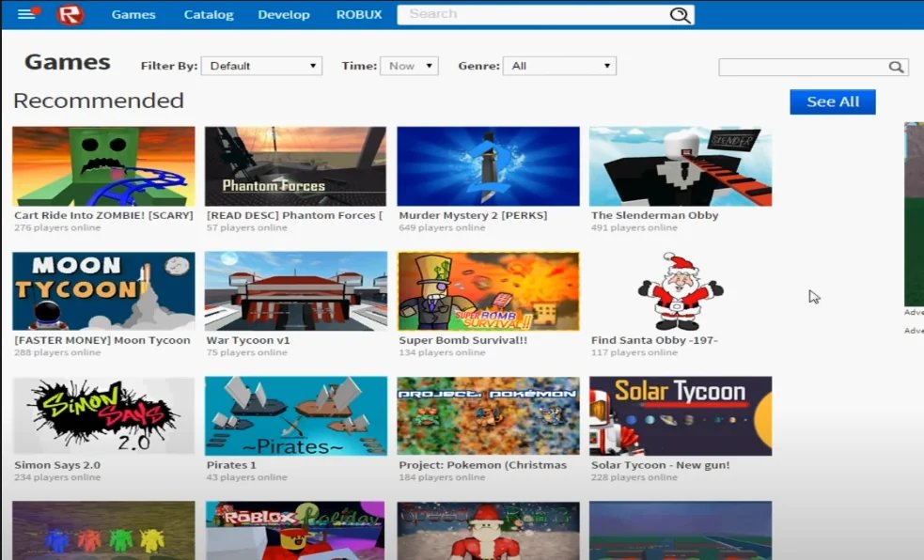Click '75 players online' text
The height and width of the screenshot is (560, 924).
point(247,352)
